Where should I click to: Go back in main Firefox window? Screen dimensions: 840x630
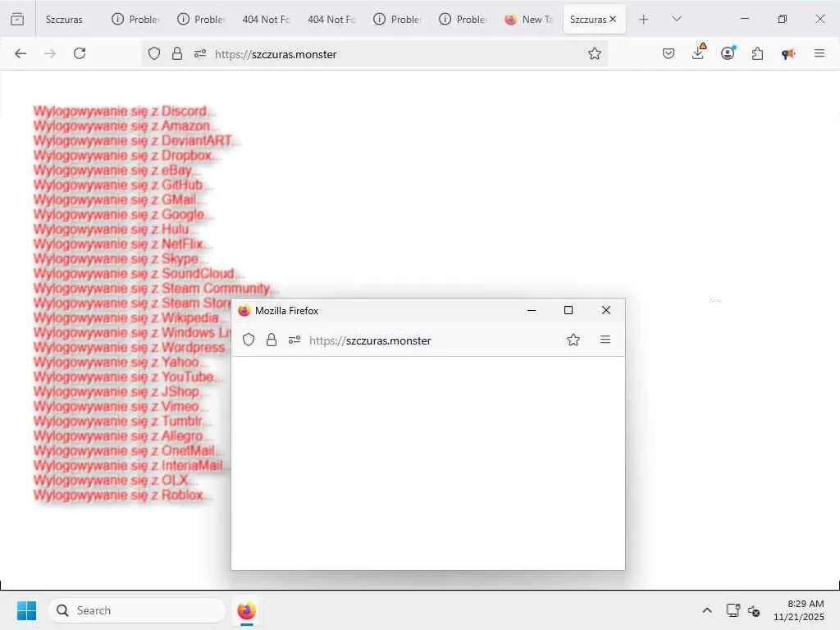click(x=21, y=53)
